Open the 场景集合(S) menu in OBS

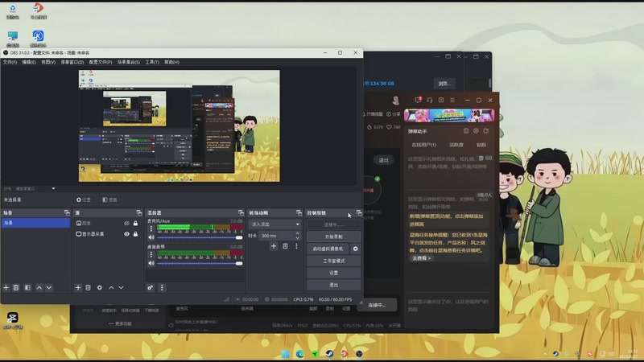(x=129, y=63)
